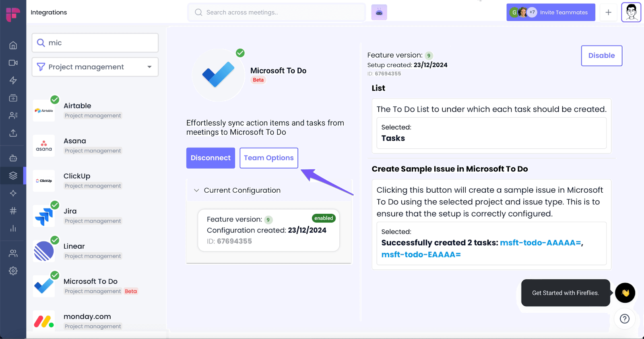Click the Search across meetings field
This screenshot has width=644, height=339.
click(x=277, y=12)
